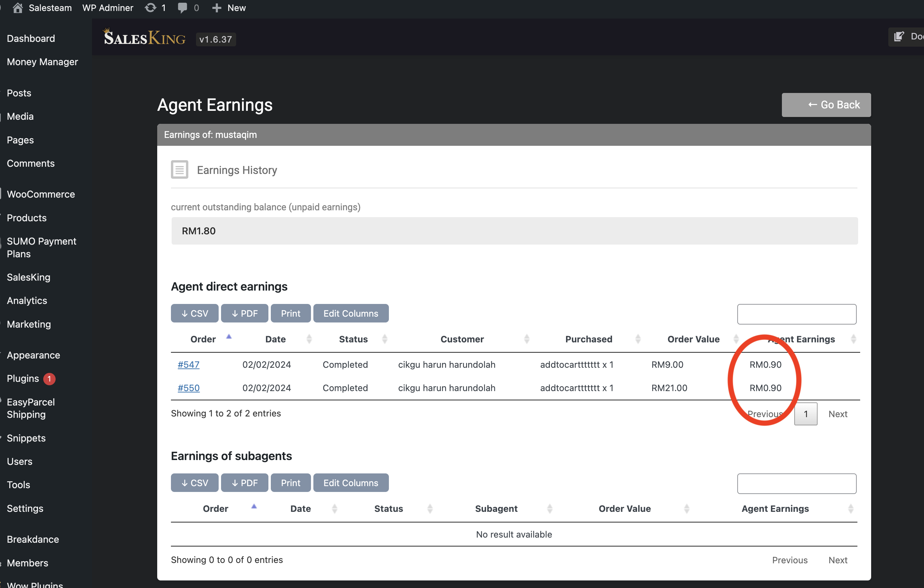Sort subagents table by Subagent column

pyautogui.click(x=496, y=509)
